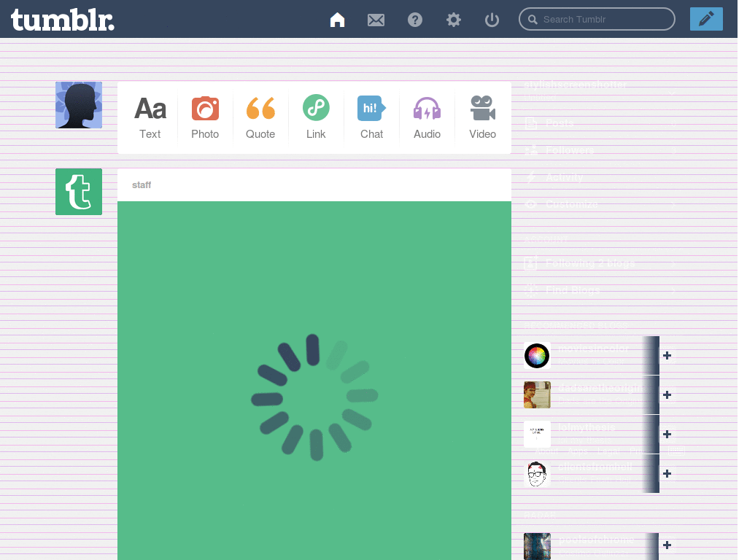747x560 pixels.
Task: Expand the blog chevron beside stylishscreenshotter
Action: pos(672,93)
